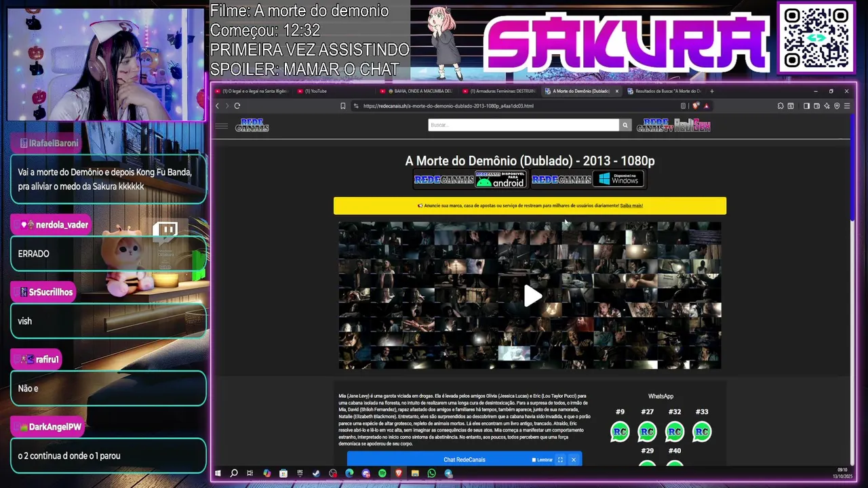Switch to 'Armaduras Femininas' tab
868x488 pixels.
pos(499,91)
